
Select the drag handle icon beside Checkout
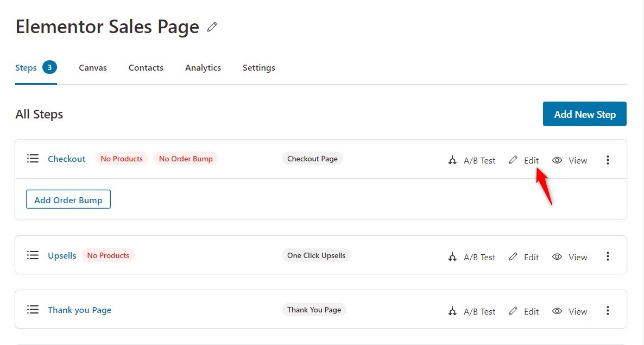(x=33, y=158)
